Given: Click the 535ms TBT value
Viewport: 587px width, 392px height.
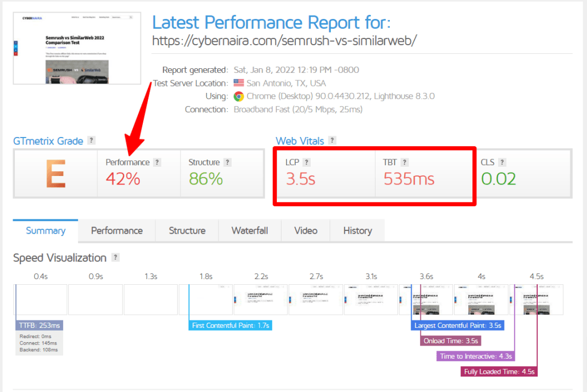Looking at the screenshot, I should [x=409, y=179].
